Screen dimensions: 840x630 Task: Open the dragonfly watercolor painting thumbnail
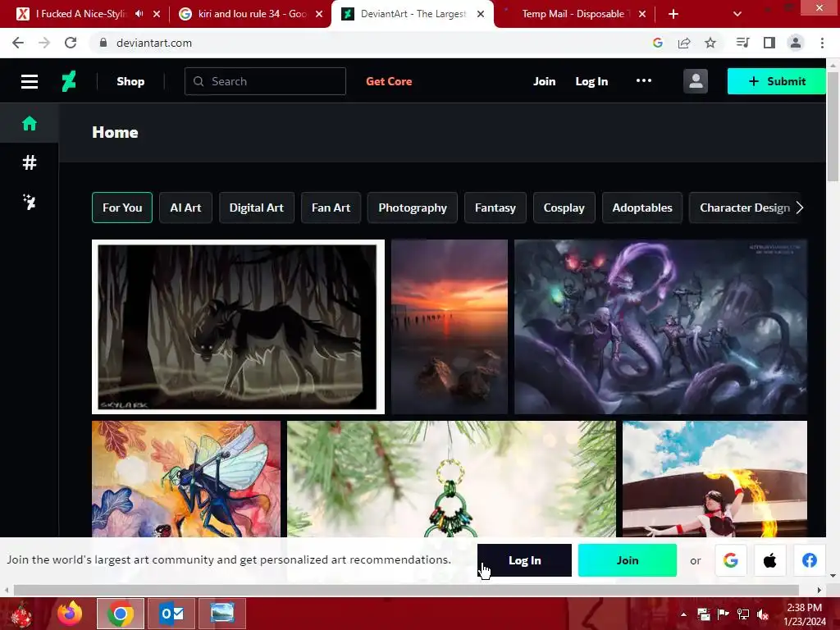[x=186, y=479]
